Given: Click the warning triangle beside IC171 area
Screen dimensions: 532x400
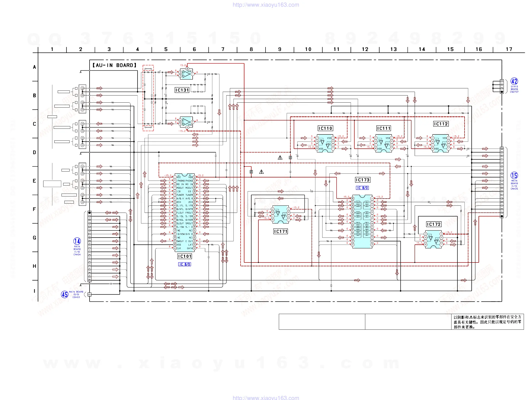Looking at the screenshot, I should tap(261, 172).
